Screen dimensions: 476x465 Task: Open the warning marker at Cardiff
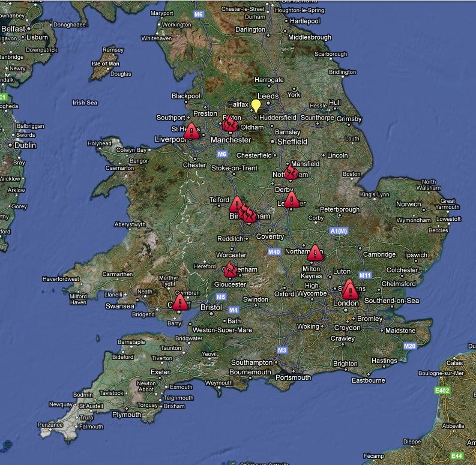pos(179,302)
